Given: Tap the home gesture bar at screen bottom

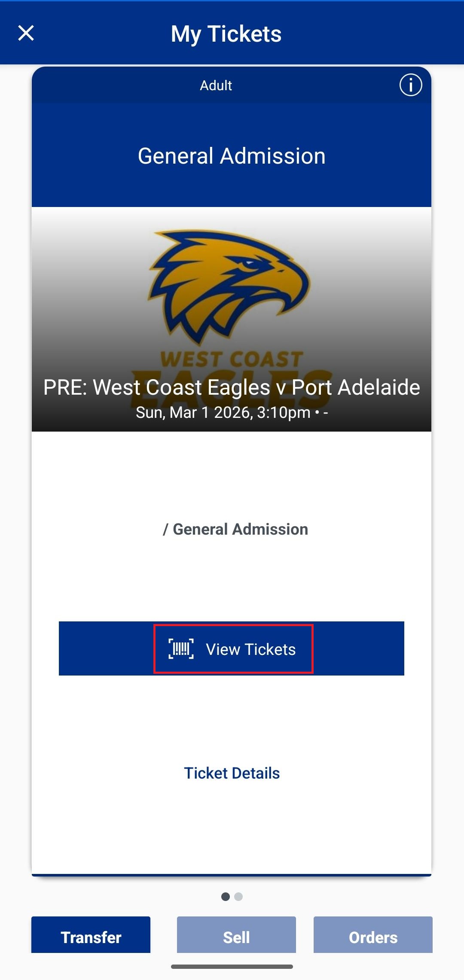Looking at the screenshot, I should [x=232, y=967].
